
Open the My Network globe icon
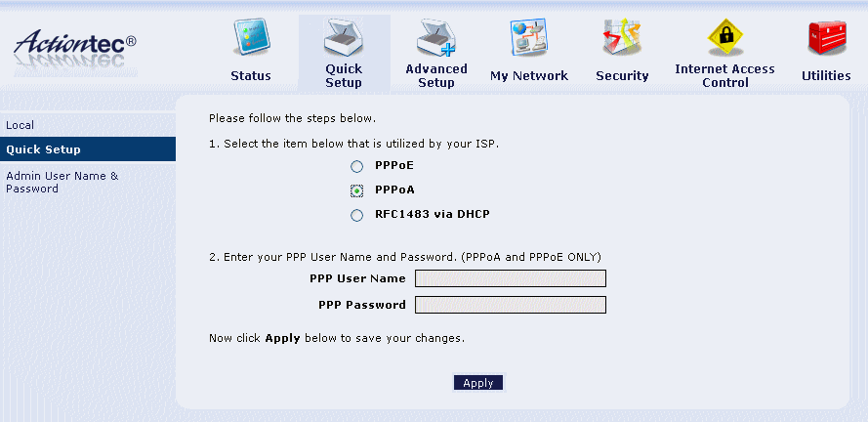[528, 38]
